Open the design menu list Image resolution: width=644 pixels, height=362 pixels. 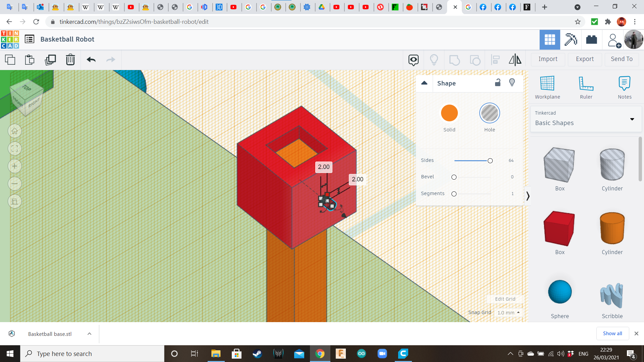(30, 39)
